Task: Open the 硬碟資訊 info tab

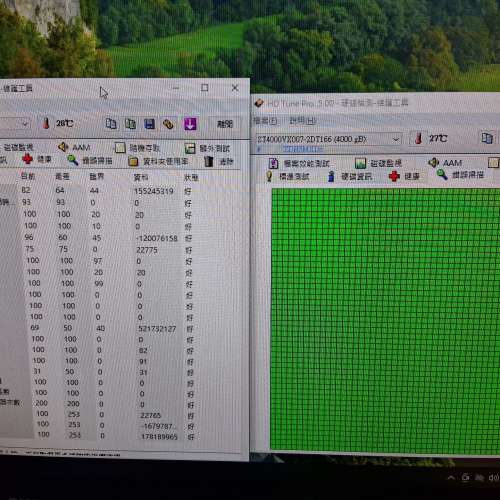Action: 350,176
